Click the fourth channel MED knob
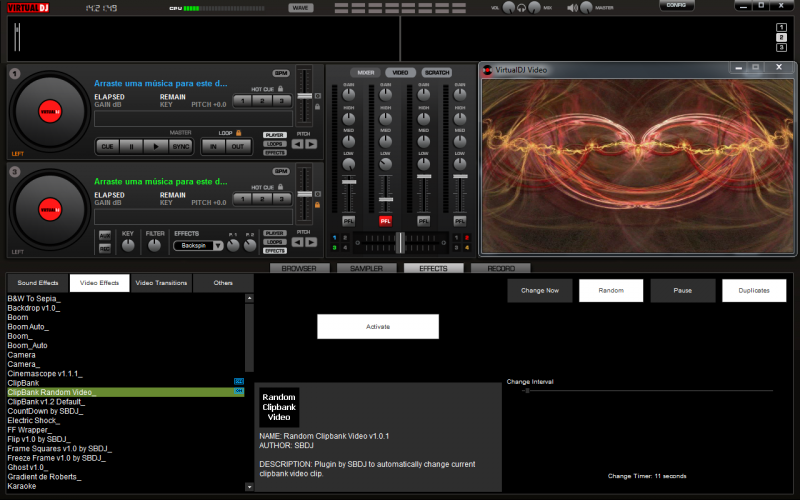 point(460,141)
